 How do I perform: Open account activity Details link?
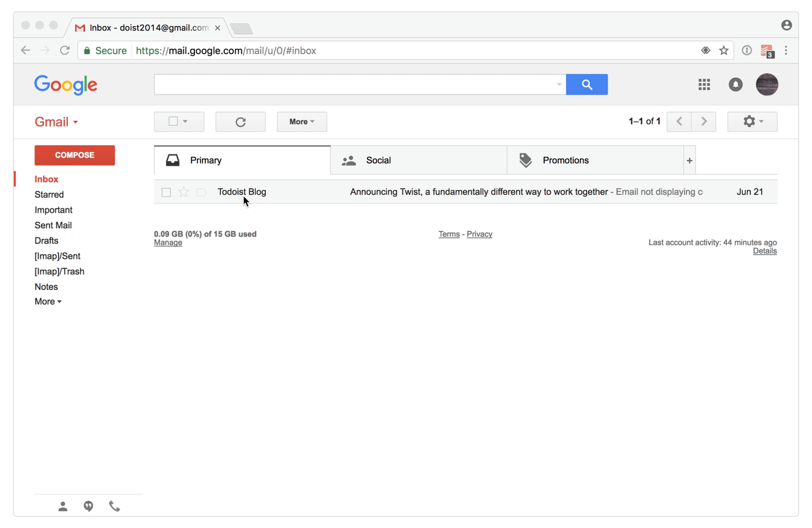[764, 250]
